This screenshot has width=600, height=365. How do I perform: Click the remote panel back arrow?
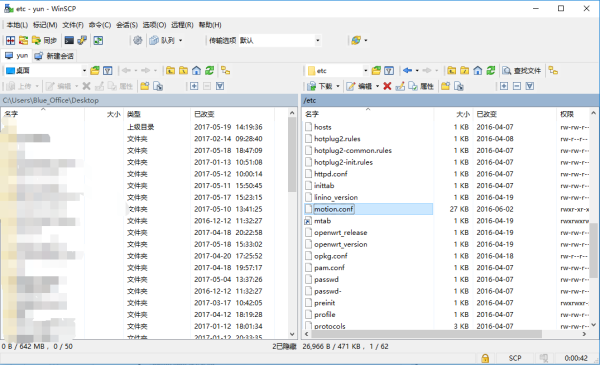[408, 70]
